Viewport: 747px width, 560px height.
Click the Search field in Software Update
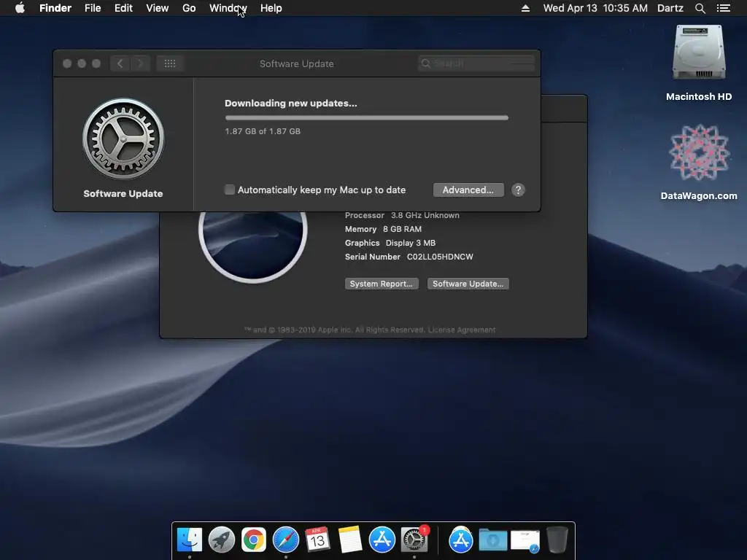tap(476, 63)
